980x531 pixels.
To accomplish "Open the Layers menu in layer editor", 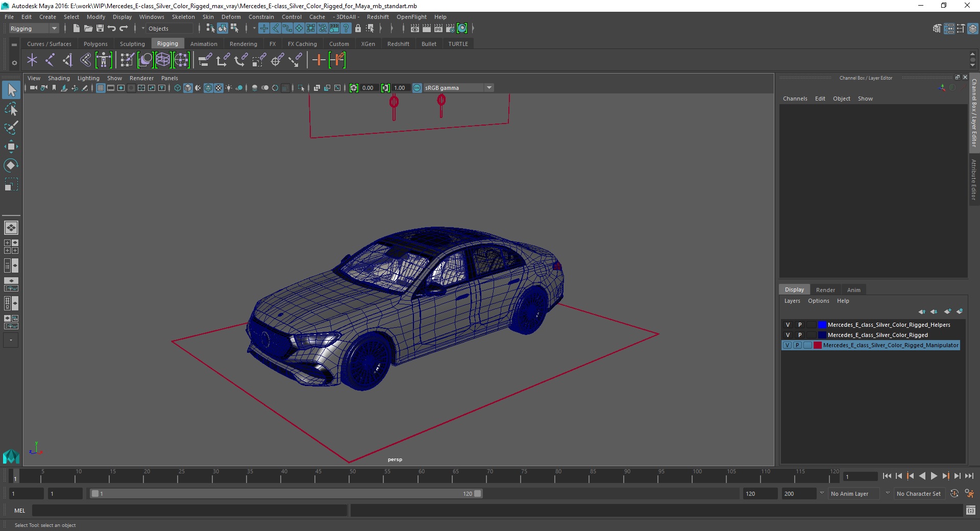I will tap(792, 301).
